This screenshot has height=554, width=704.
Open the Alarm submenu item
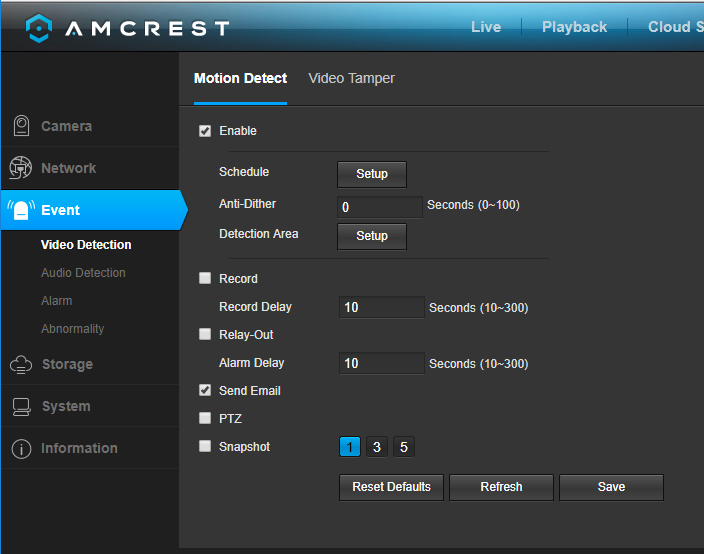[x=57, y=300]
